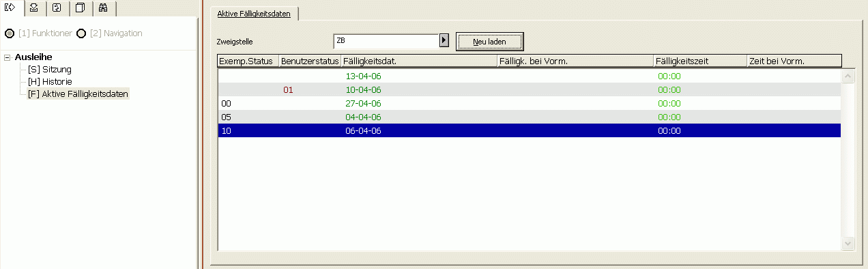Click the Fälligk. bei Vorm. column header
Image resolution: width=868 pixels, height=269 pixels.
coord(576,61)
